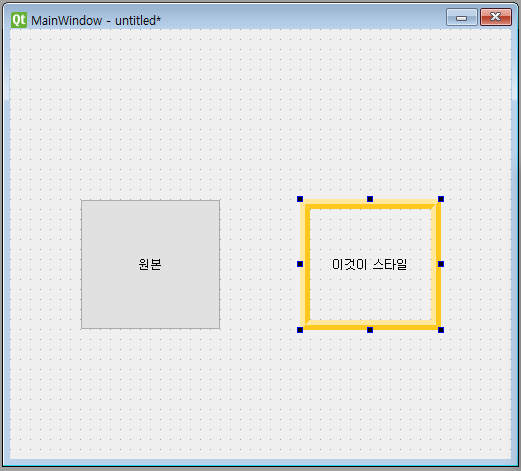The image size is (521, 471).
Task: Click the bottom-left selection handle of styled button
Action: (x=300, y=330)
